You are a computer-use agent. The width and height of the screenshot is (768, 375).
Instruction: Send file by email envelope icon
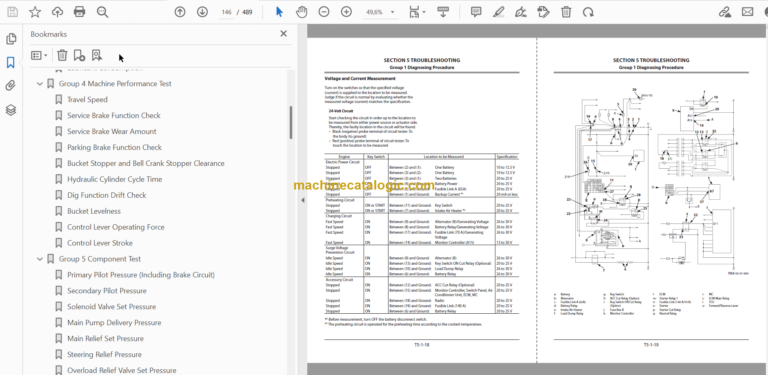747,12
